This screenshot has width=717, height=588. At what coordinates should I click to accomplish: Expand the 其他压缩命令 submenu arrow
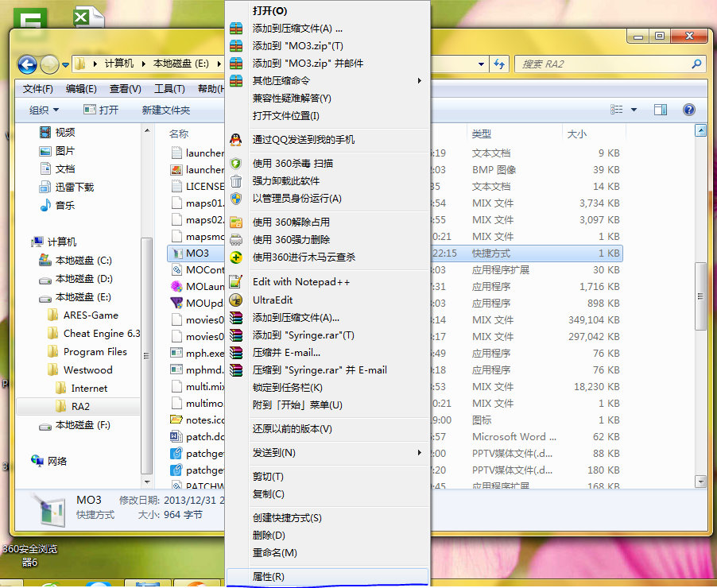click(420, 80)
